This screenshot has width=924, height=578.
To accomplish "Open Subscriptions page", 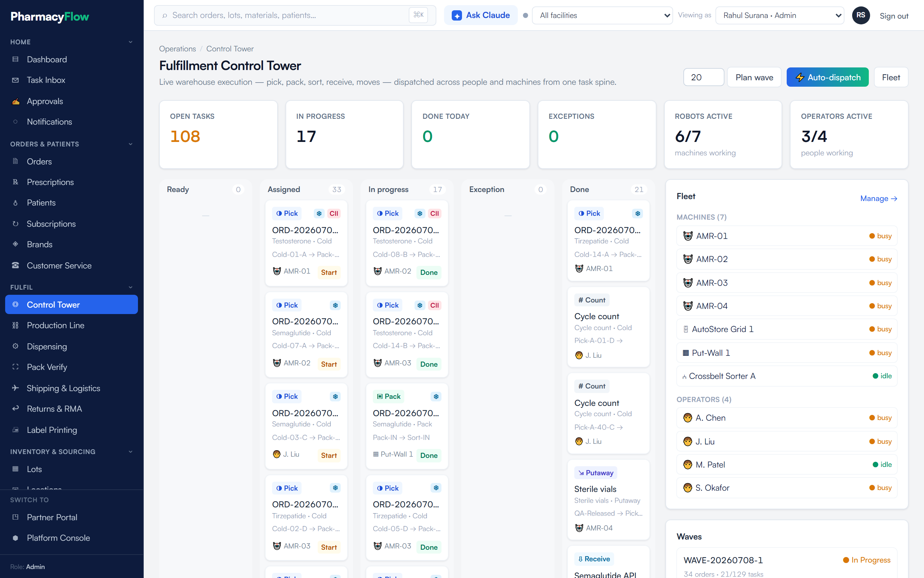I will [x=72, y=223].
